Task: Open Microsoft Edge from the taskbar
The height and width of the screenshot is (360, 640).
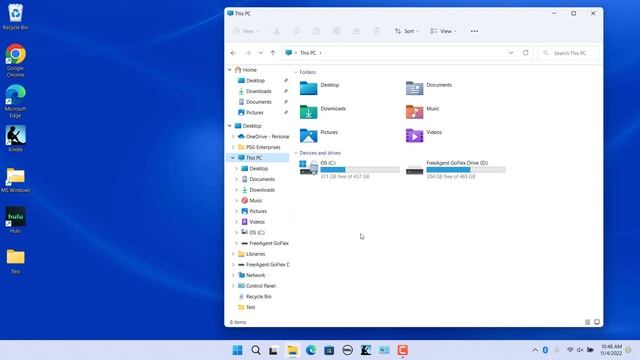Action: pyautogui.click(x=311, y=350)
